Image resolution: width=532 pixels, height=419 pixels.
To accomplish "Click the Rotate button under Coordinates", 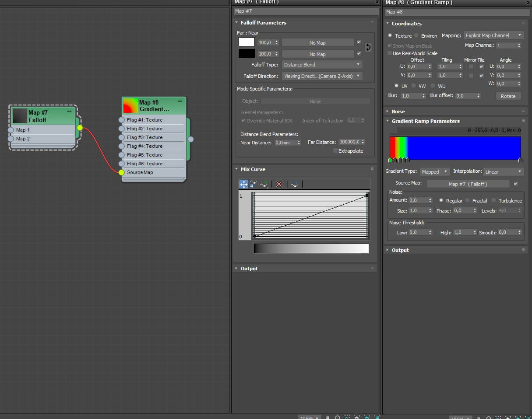I will (x=508, y=96).
